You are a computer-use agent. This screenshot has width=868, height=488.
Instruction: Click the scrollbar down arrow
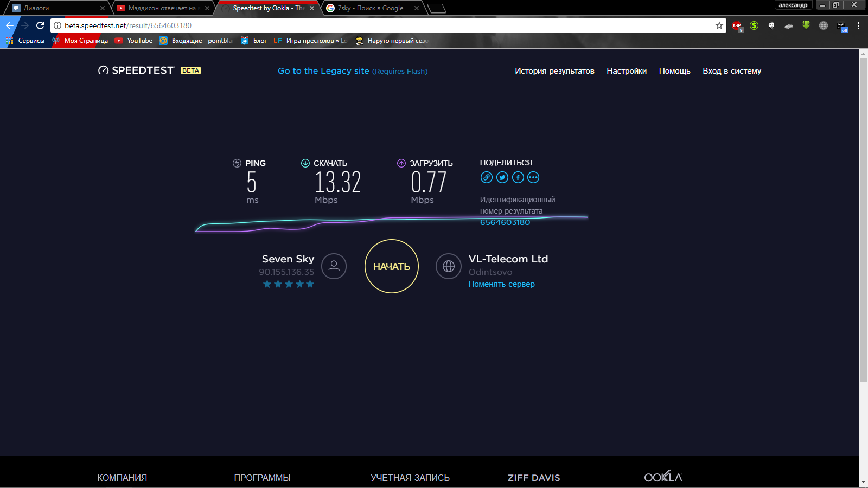pyautogui.click(x=863, y=482)
